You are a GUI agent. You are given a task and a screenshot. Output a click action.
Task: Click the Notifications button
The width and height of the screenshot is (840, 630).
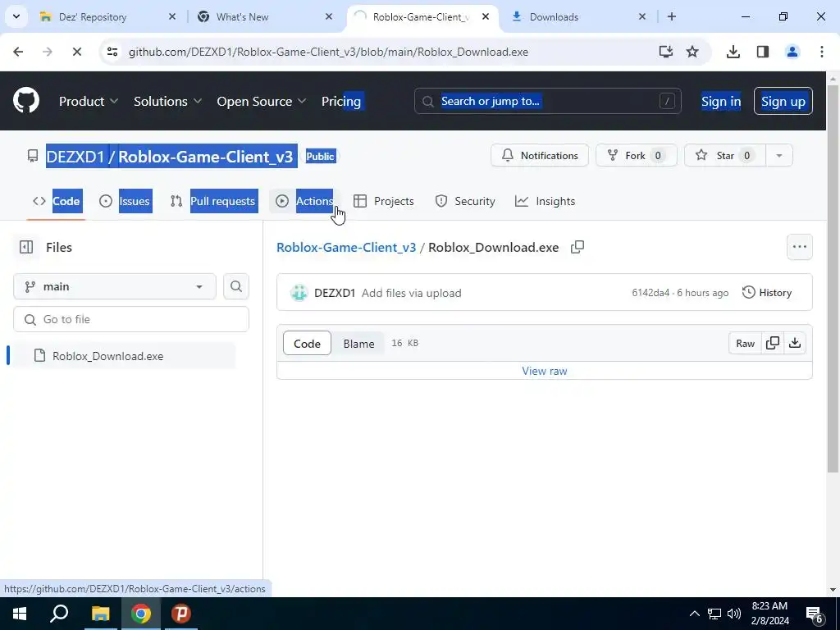click(540, 155)
